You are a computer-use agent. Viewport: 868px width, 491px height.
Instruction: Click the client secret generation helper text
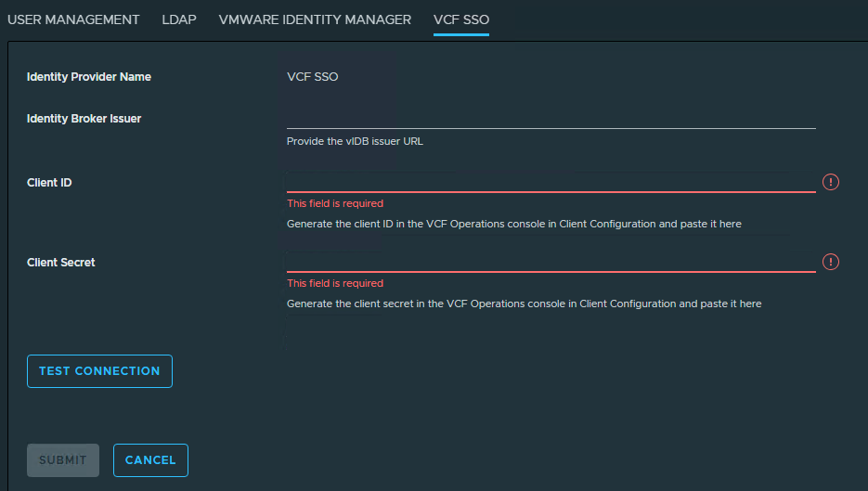pyautogui.click(x=524, y=304)
